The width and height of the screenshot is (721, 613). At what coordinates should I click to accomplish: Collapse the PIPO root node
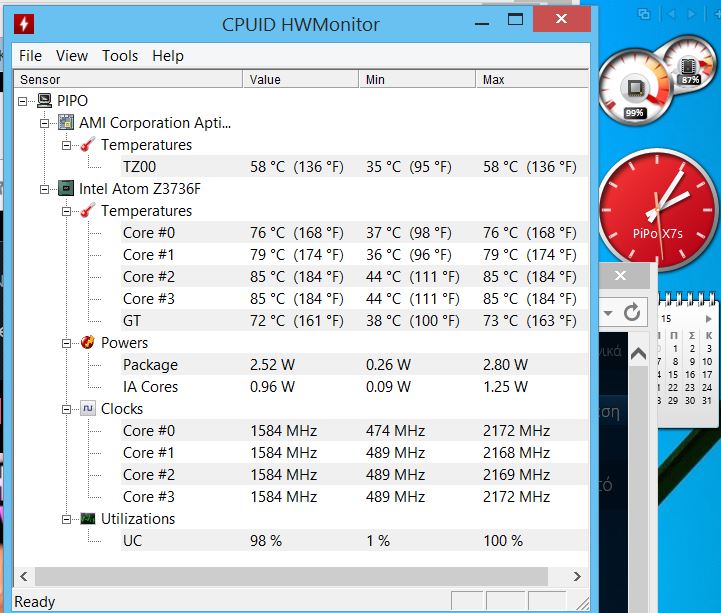[x=23, y=101]
